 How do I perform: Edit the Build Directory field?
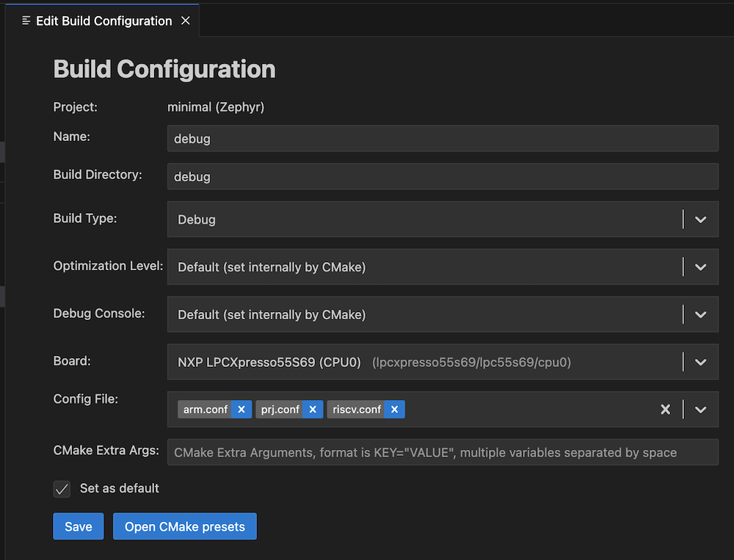coord(440,176)
